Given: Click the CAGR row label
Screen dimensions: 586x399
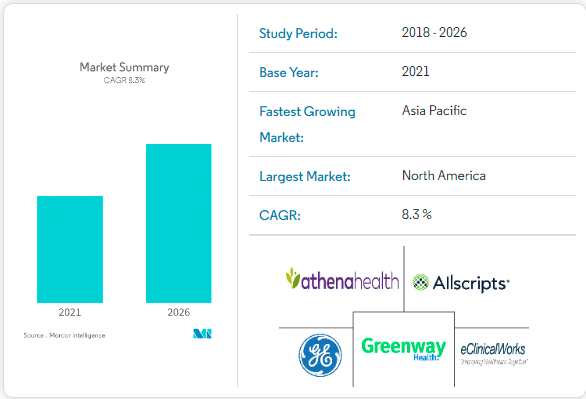Looking at the screenshot, I should [280, 215].
